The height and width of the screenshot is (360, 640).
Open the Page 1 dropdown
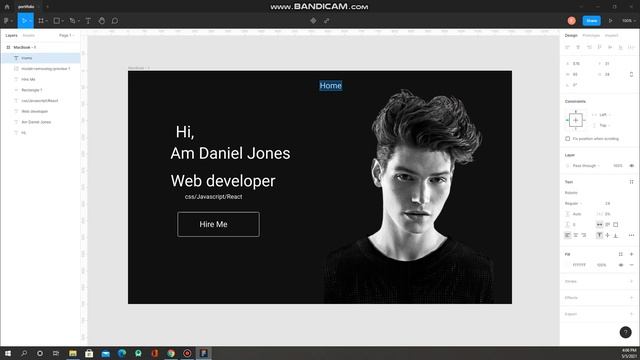pyautogui.click(x=66, y=36)
